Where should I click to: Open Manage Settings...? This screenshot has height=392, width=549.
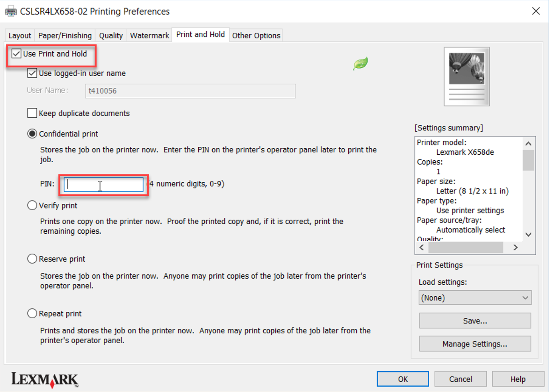point(475,344)
